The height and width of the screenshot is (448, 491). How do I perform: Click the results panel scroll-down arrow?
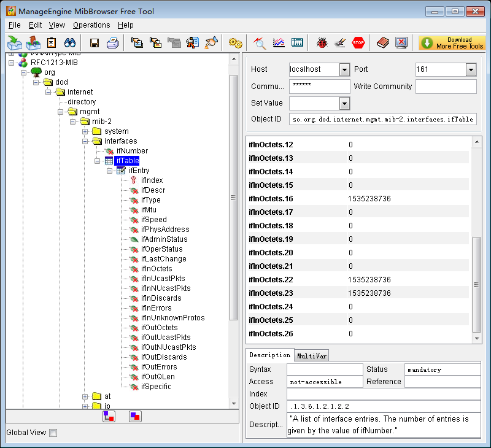[x=477, y=338]
